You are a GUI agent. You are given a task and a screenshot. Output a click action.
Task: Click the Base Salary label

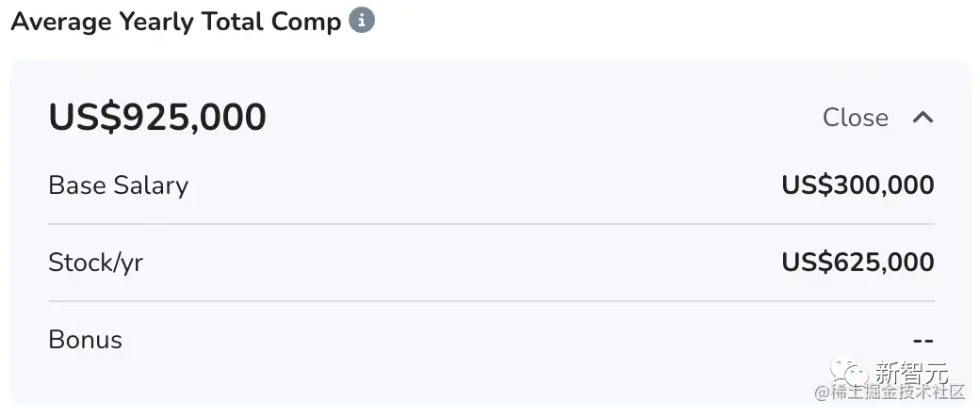118,185
